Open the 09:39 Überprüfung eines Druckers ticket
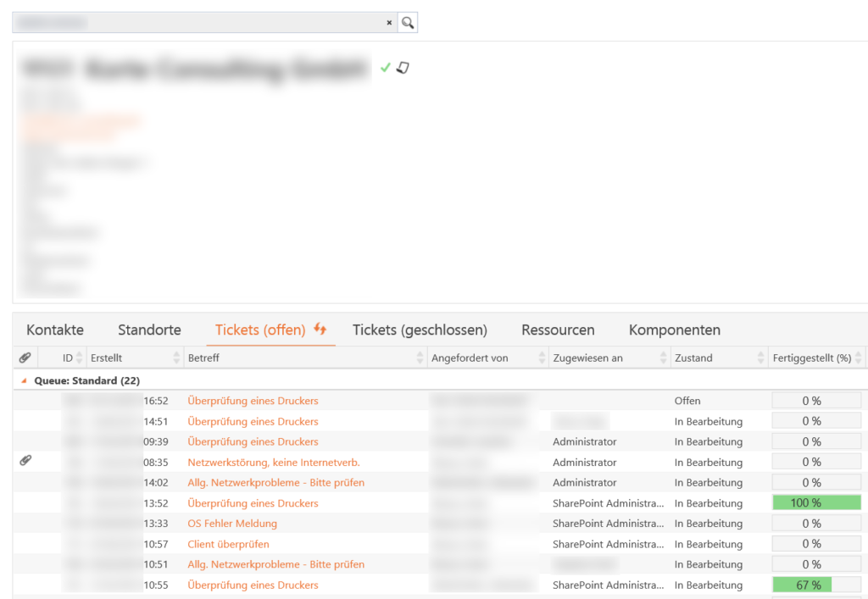Image resolution: width=868 pixels, height=599 pixels. 253,441
